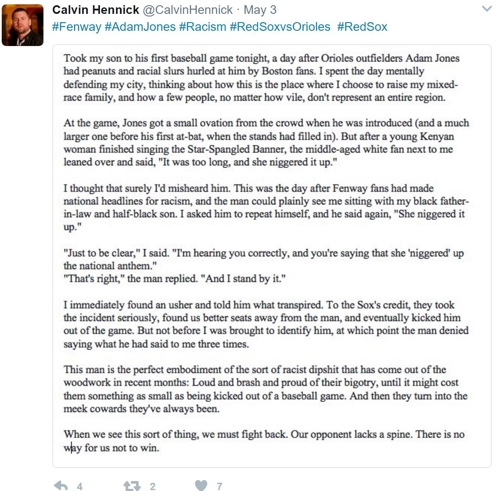
Task: Show the 2 retweets count
Action: tap(152, 486)
